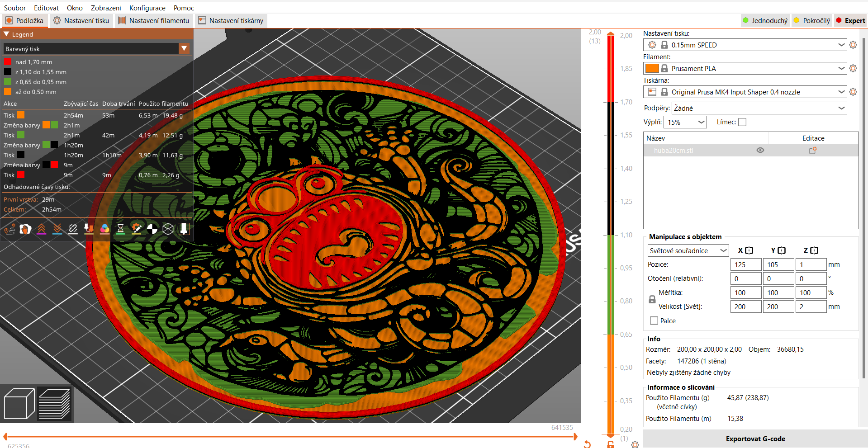This screenshot has height=448, width=868.
Task: Toggle the uniform scale lock next to Měřítka
Action: click(x=652, y=299)
